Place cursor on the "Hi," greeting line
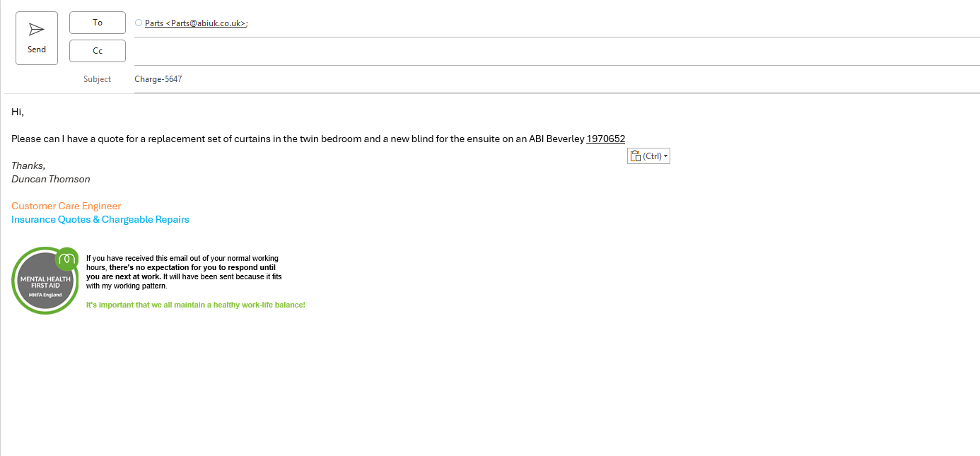Image resolution: width=980 pixels, height=456 pixels. (x=18, y=112)
